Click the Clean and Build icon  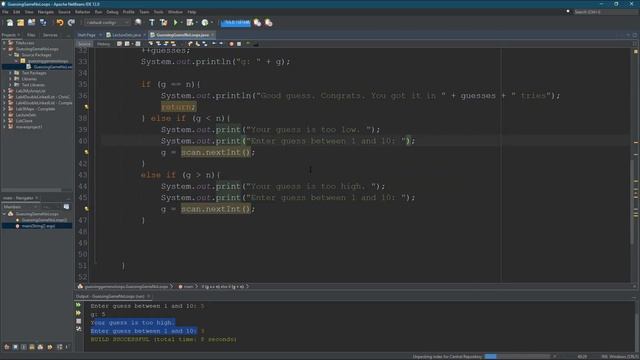pyautogui.click(x=163, y=22)
